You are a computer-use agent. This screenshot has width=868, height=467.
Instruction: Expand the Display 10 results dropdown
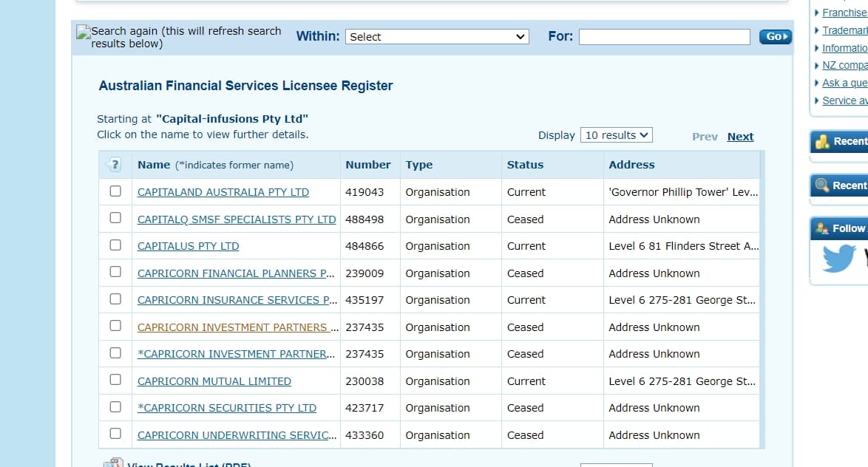(x=616, y=135)
